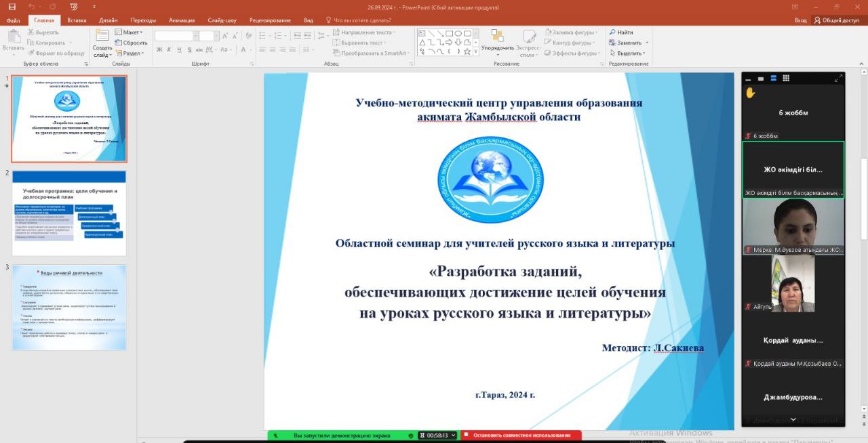
Task: Underline text with the Ч button
Action: pos(180,49)
